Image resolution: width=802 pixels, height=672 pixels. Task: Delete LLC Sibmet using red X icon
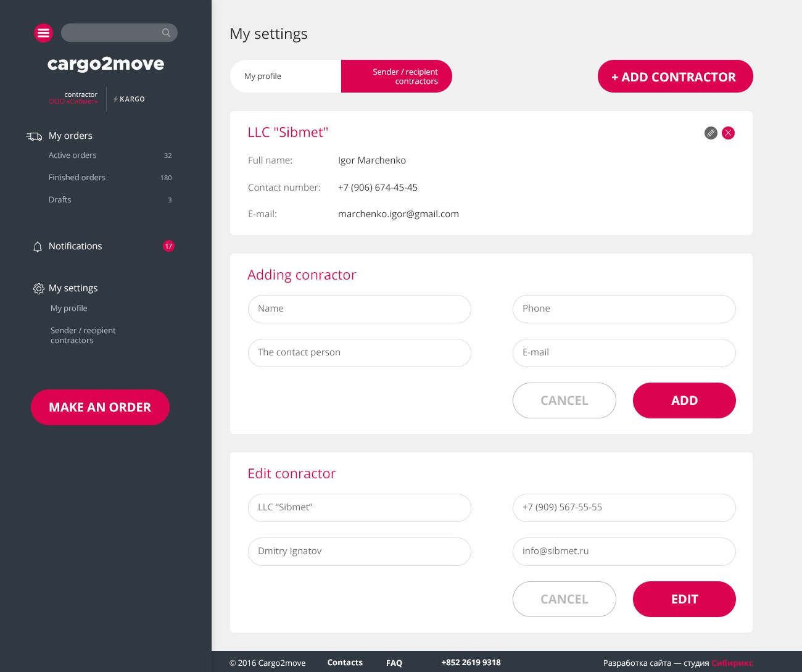(x=728, y=133)
